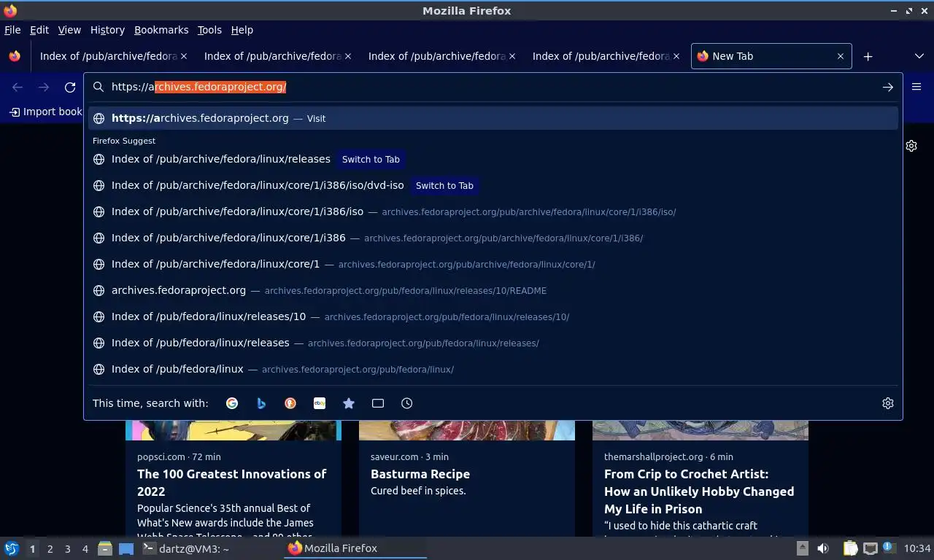Image resolution: width=934 pixels, height=560 pixels.
Task: Switch to workspace 3 in taskbar pager
Action: tap(67, 548)
